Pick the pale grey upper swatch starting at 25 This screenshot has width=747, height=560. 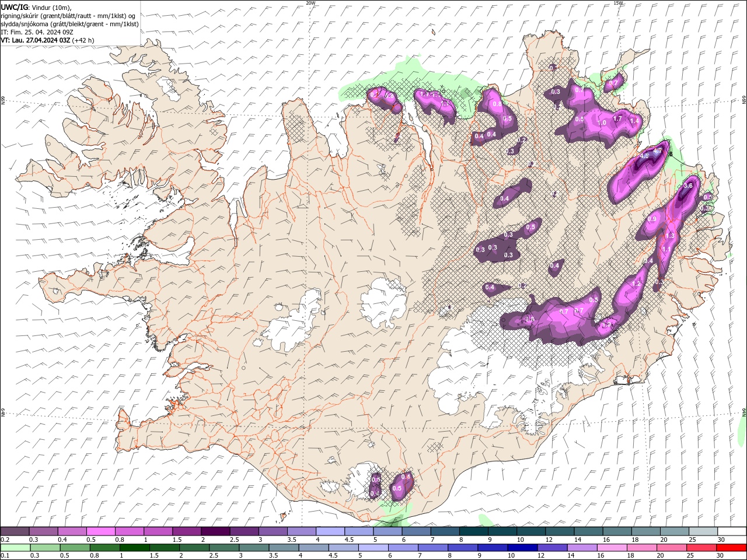[x=704, y=531]
